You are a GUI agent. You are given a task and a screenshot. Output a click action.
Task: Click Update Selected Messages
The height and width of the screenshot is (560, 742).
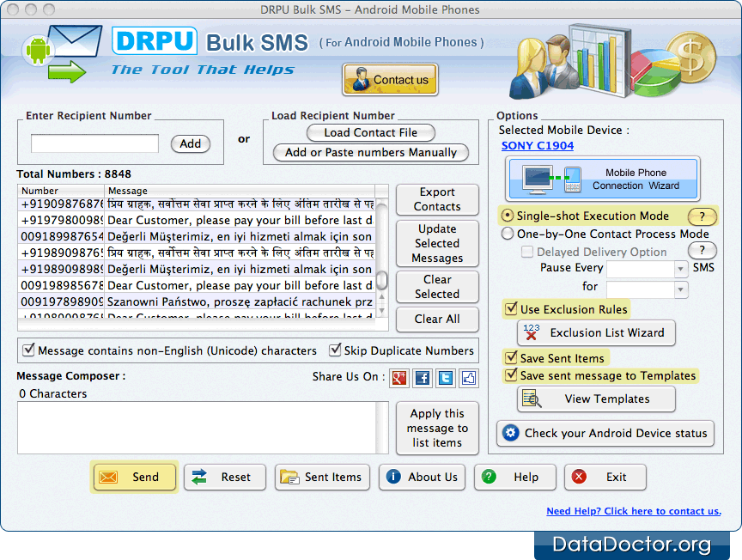pos(437,243)
